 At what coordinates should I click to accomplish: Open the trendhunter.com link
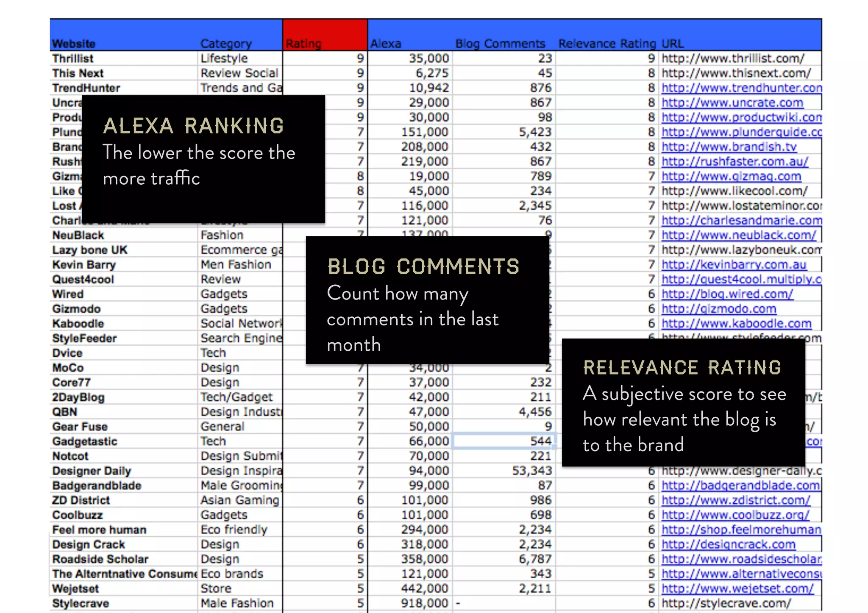click(x=741, y=88)
